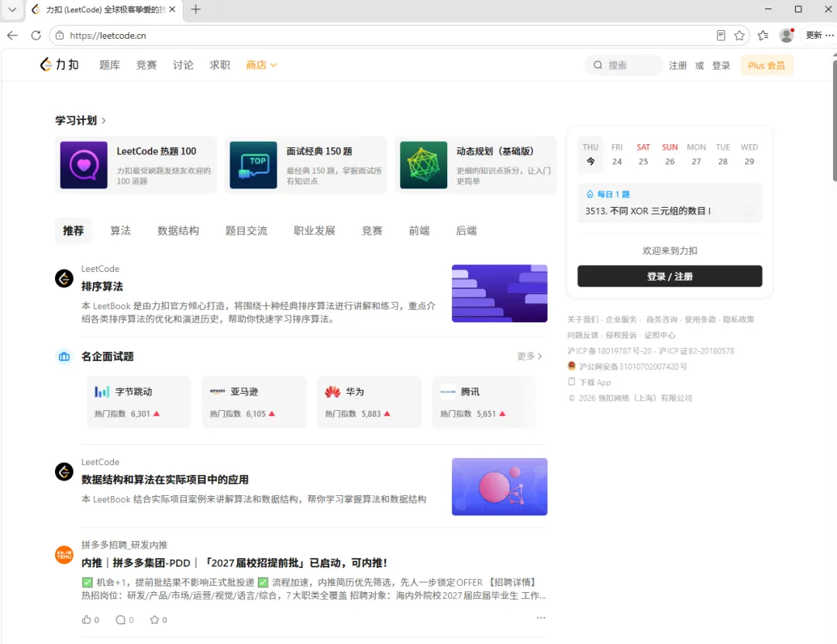
Task: Open the favorites list icon
Action: [763, 35]
